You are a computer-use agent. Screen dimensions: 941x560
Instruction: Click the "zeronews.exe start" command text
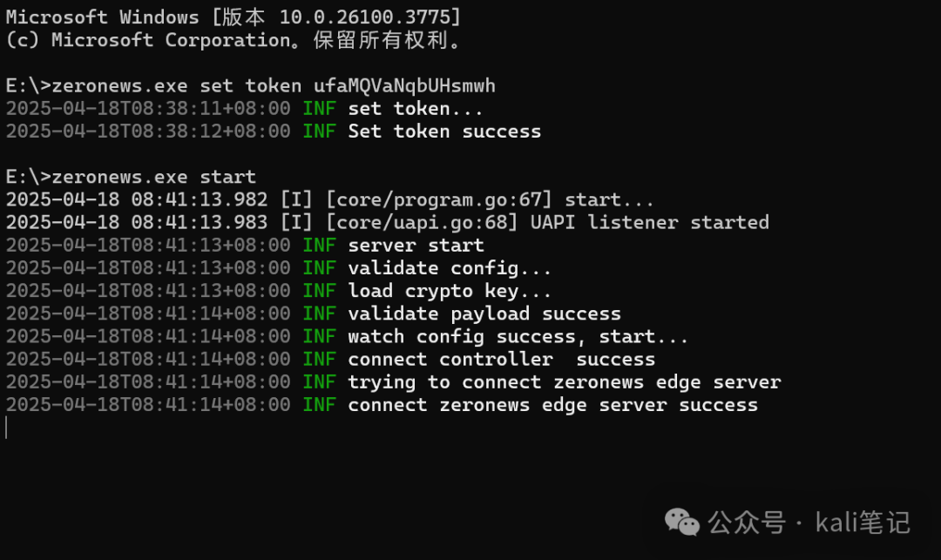click(x=153, y=177)
